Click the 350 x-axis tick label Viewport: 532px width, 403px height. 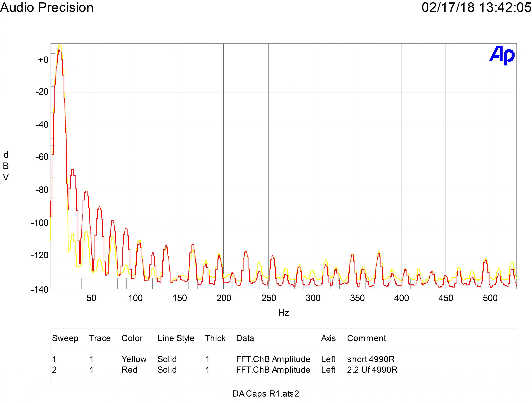pos(357,298)
